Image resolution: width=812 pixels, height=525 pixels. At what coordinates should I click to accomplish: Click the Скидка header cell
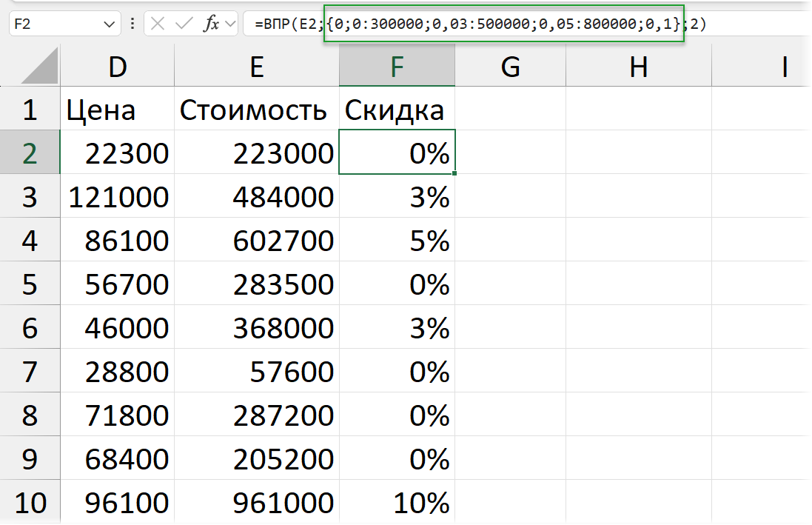tap(397, 109)
